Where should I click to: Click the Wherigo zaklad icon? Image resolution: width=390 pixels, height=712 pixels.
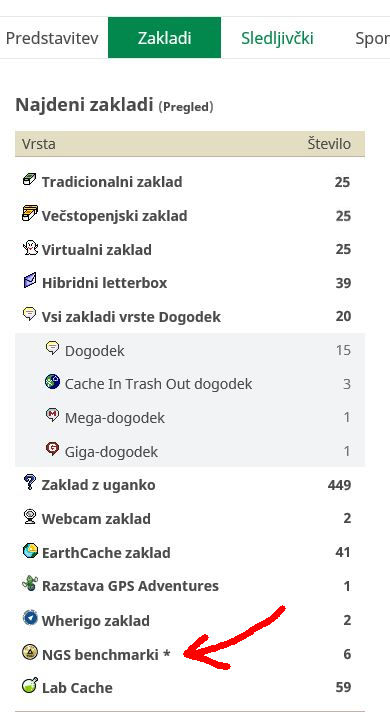30,618
